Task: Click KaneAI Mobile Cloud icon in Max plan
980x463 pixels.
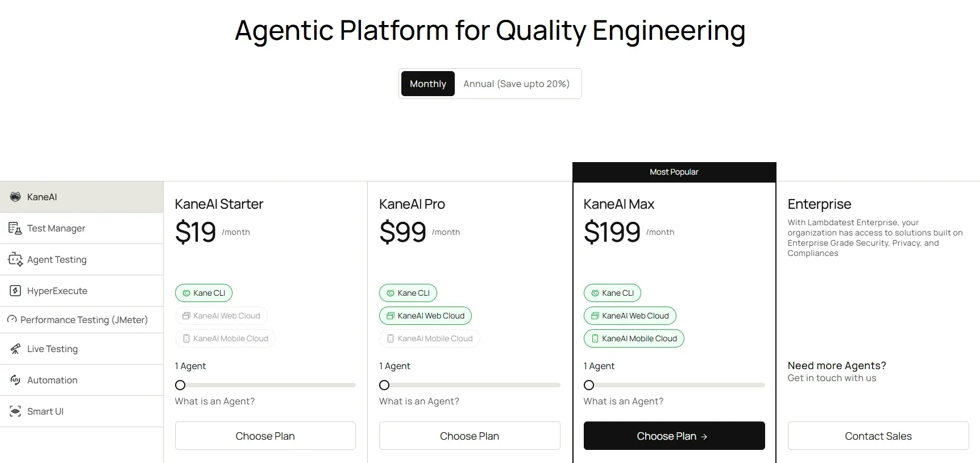Action: tap(595, 338)
